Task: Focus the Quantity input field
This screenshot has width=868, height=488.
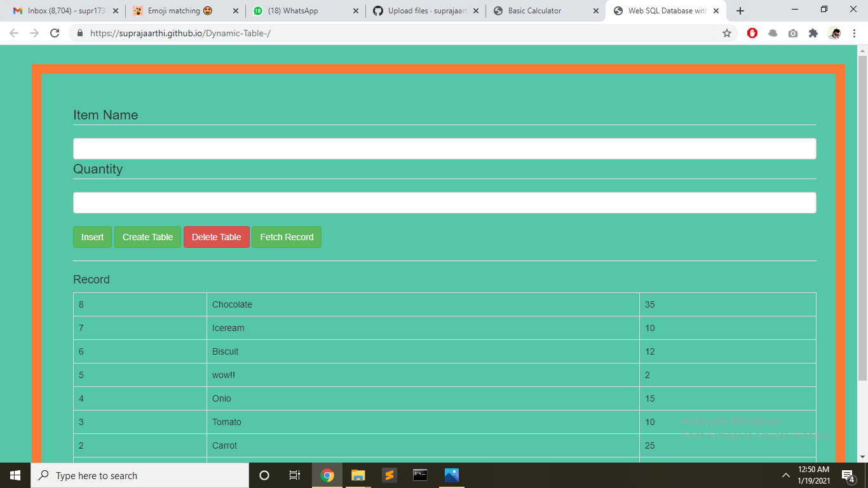Action: (445, 203)
